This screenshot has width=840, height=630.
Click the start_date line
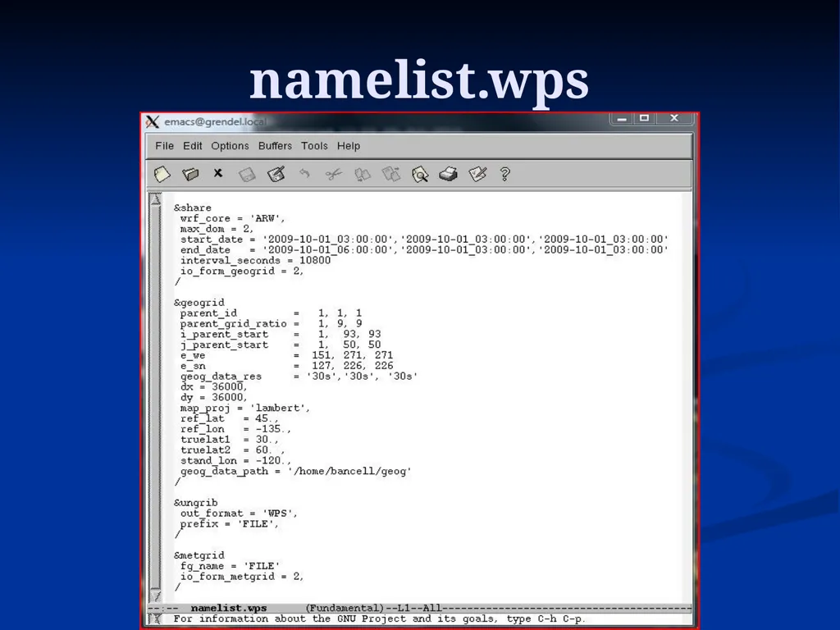pyautogui.click(x=424, y=240)
